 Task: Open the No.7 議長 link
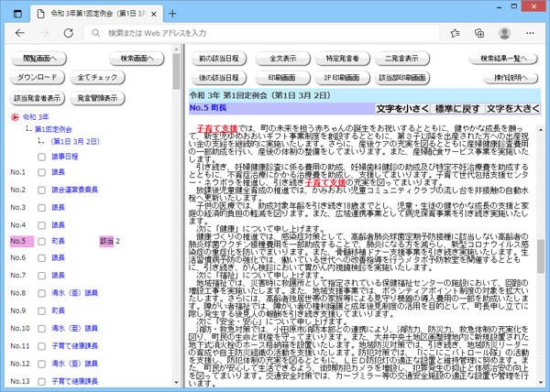(x=59, y=276)
